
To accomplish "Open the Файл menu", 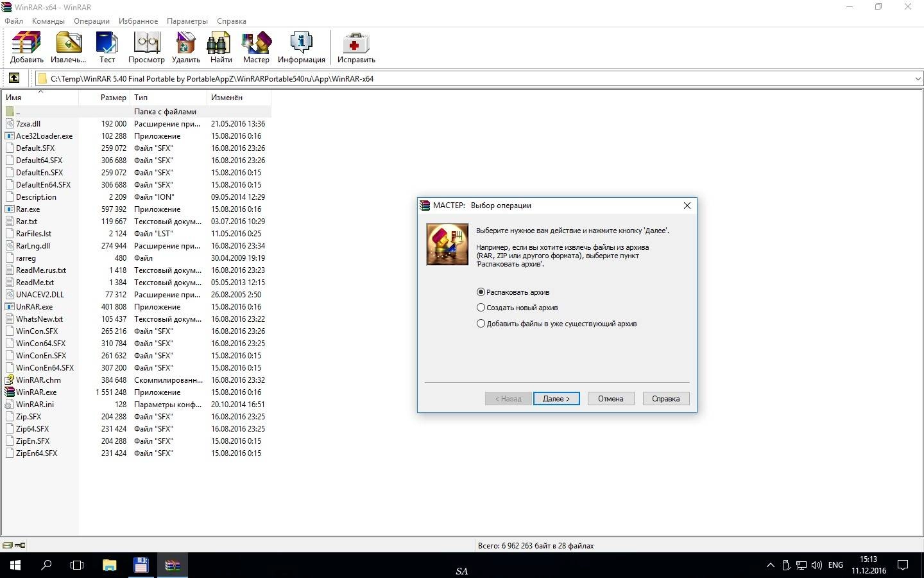I will pos(13,21).
